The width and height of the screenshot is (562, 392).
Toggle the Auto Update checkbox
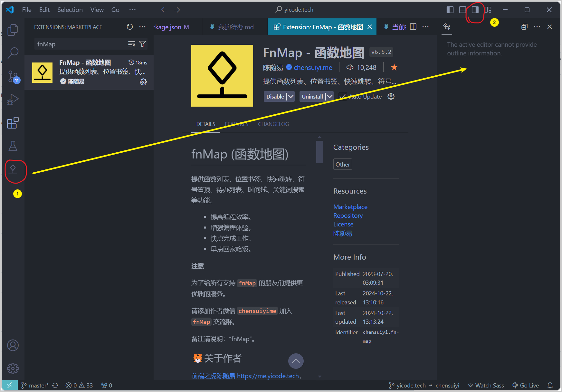pos(343,97)
